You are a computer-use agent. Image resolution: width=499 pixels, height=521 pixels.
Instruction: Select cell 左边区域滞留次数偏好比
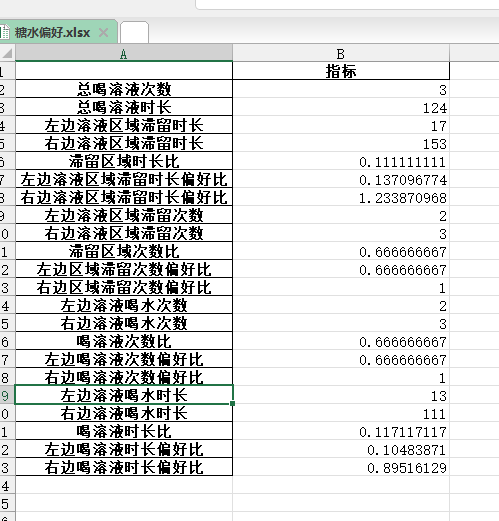click(x=124, y=269)
